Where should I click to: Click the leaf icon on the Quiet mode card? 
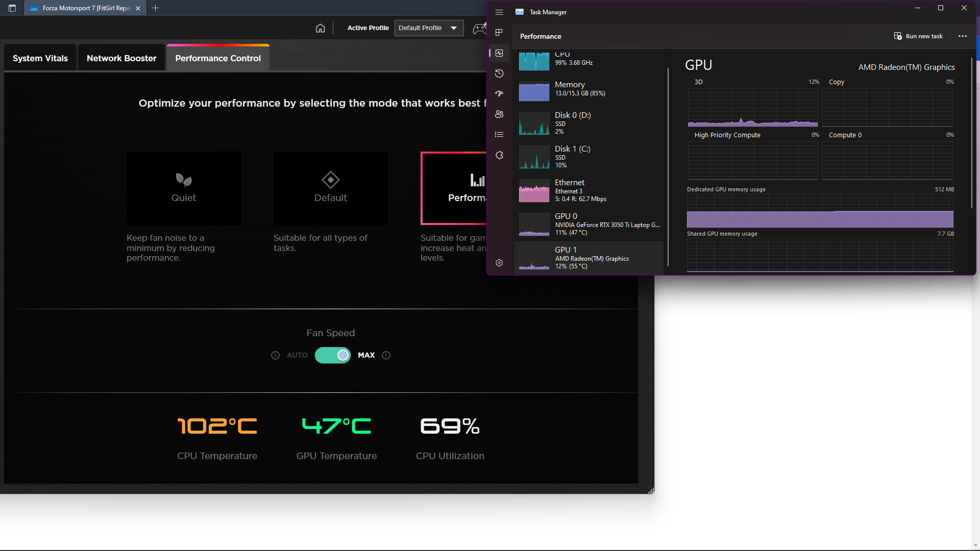click(184, 180)
